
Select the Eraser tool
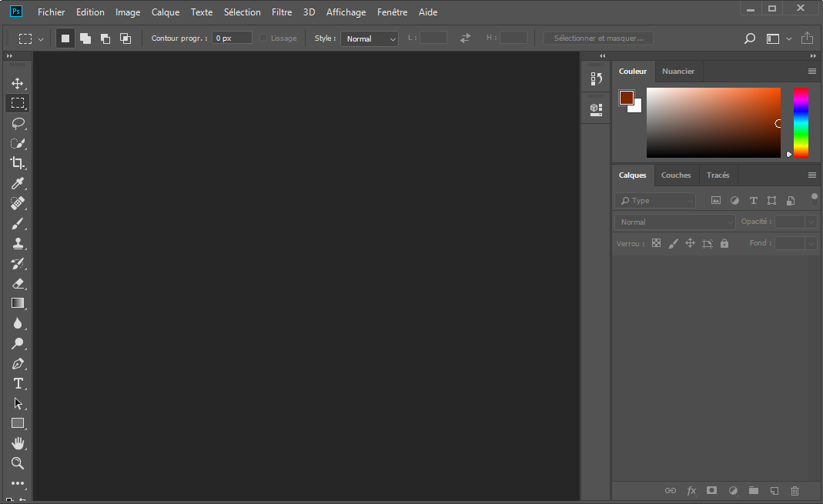coord(17,283)
